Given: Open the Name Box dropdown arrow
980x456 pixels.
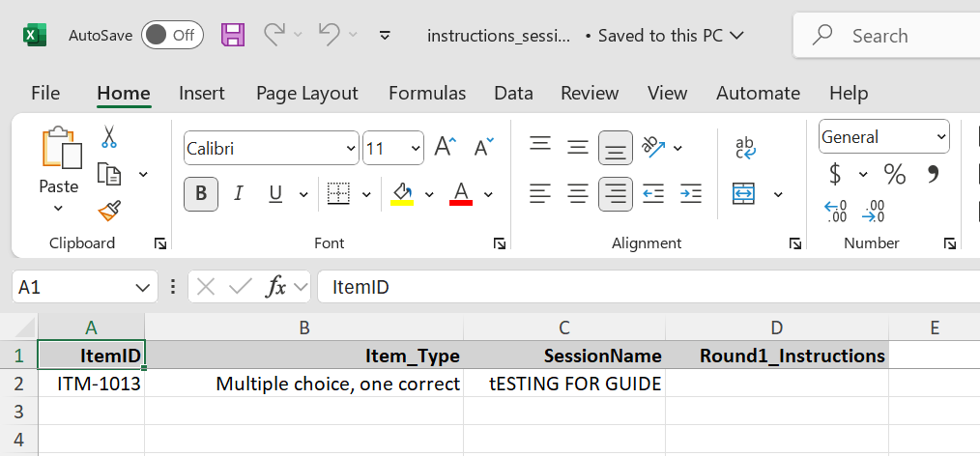Looking at the screenshot, I should pyautogui.click(x=143, y=287).
